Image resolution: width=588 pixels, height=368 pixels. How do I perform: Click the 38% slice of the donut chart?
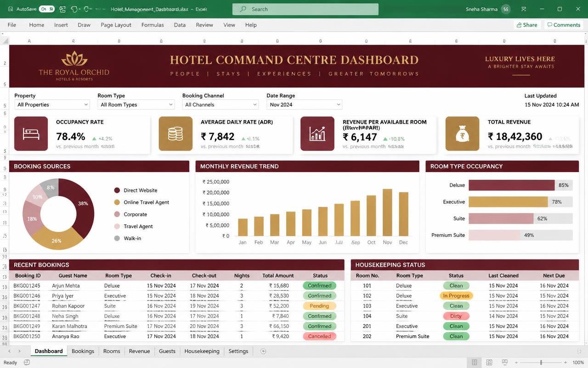(x=83, y=203)
